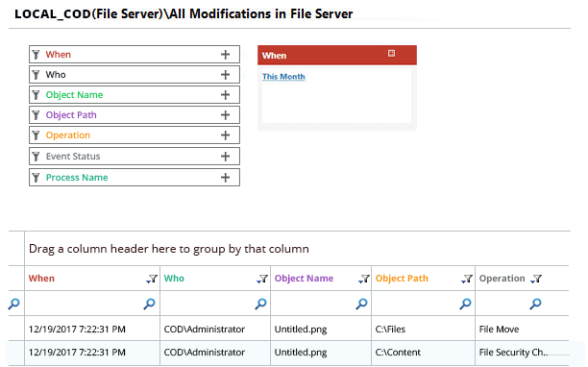Select the timestamp cell in the File Move row
Image resolution: width=588 pixels, height=367 pixels.
92,329
